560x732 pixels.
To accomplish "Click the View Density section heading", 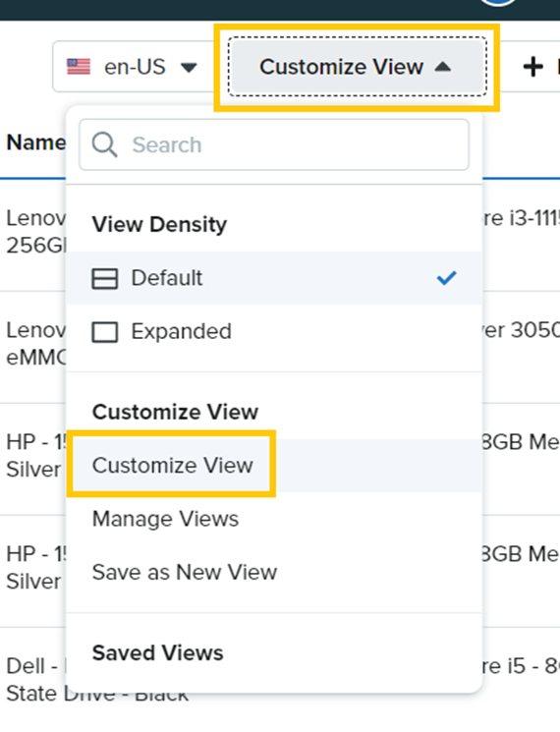I will pyautogui.click(x=159, y=225).
